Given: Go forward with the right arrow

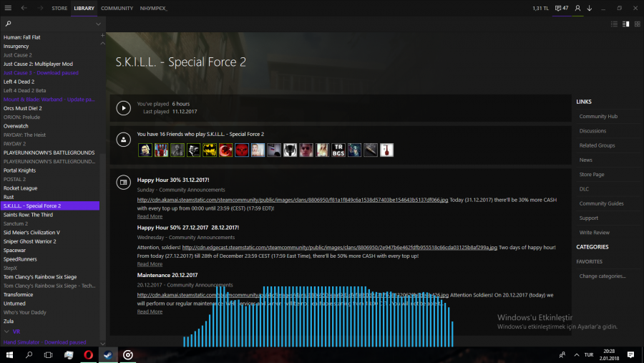Looking at the screenshot, I should (x=40, y=8).
